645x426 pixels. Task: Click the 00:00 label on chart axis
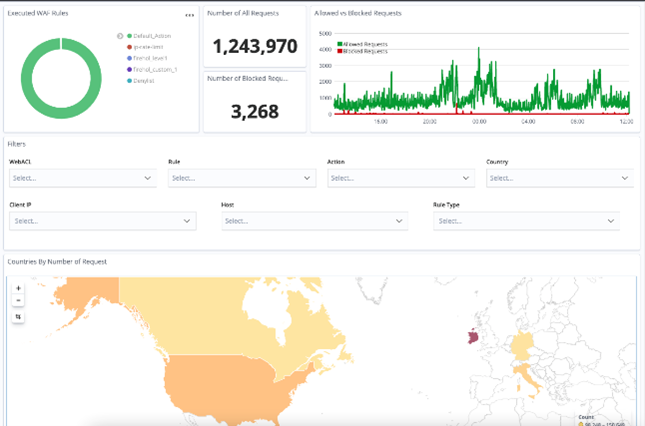point(479,122)
